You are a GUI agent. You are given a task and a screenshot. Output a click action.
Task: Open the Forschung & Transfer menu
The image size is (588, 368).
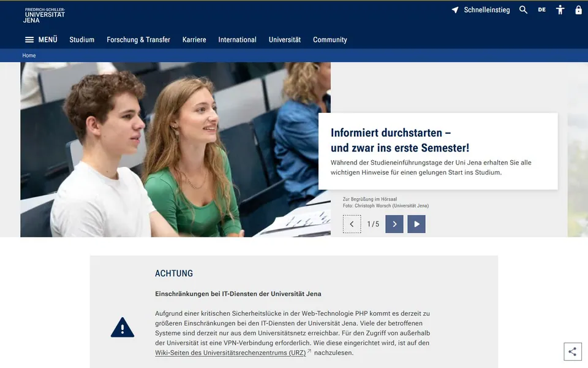(138, 40)
